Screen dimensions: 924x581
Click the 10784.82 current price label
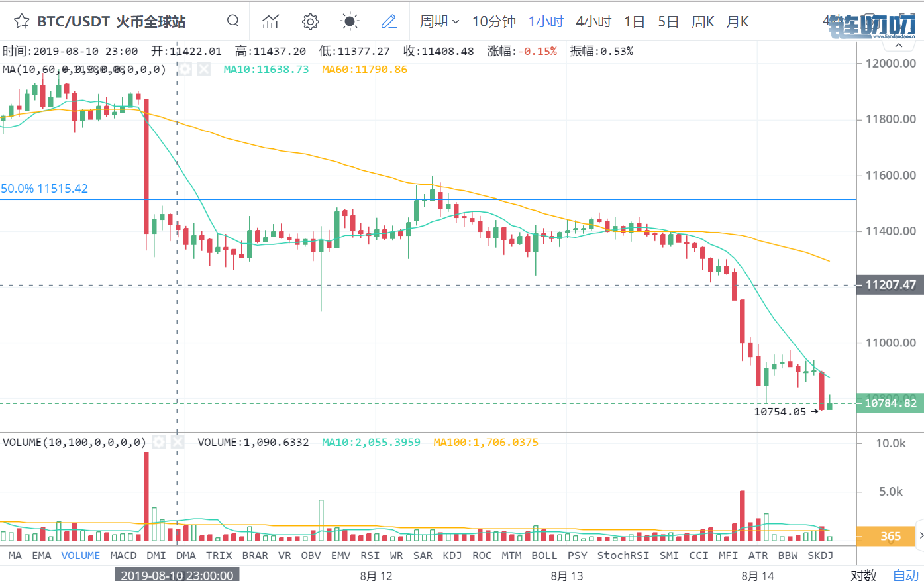(x=890, y=403)
